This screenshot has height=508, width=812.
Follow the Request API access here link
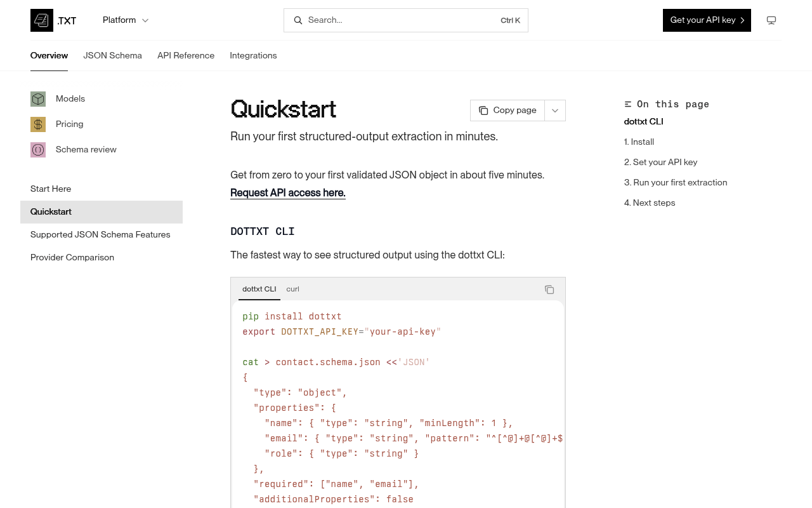[288, 193]
